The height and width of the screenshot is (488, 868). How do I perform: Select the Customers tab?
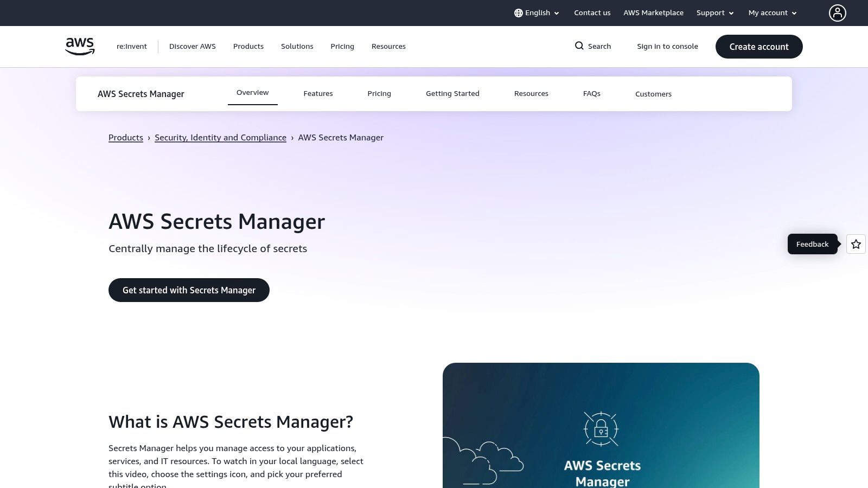click(x=653, y=93)
